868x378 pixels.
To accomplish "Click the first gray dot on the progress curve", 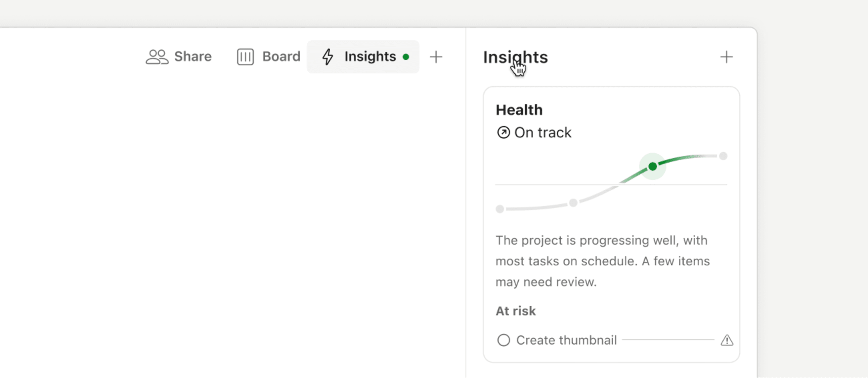I will pos(500,209).
